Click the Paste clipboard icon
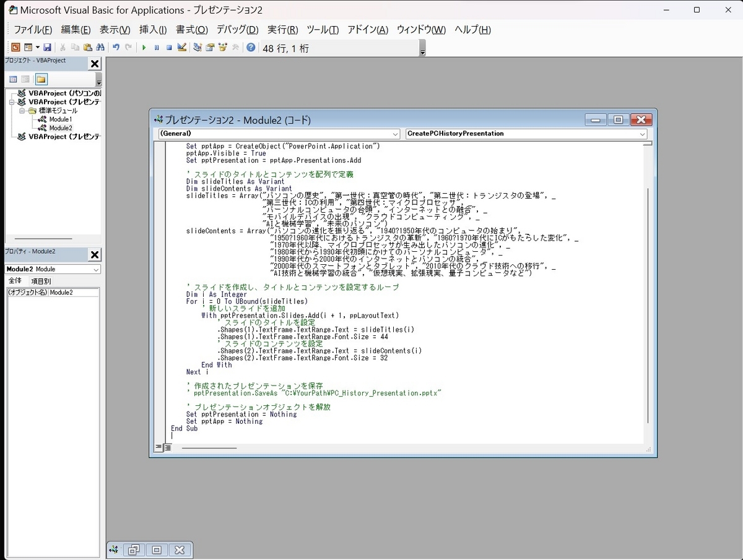The height and width of the screenshot is (560, 743). [x=87, y=47]
